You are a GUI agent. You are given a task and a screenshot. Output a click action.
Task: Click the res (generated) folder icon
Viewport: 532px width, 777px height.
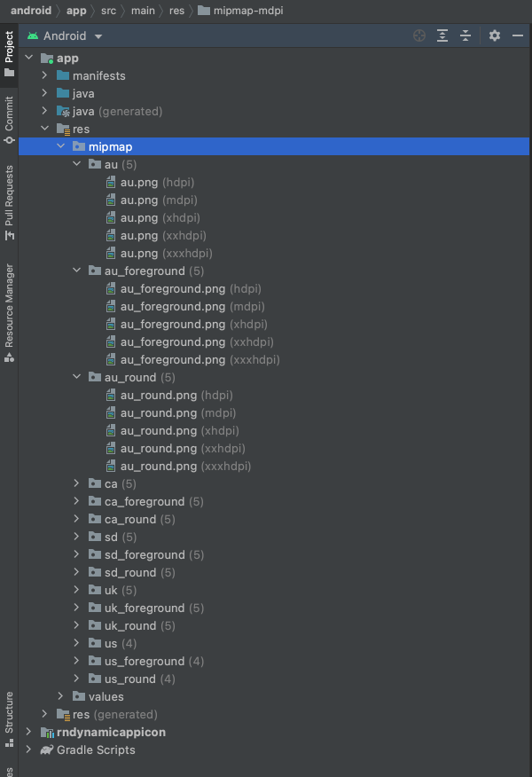coord(63,715)
